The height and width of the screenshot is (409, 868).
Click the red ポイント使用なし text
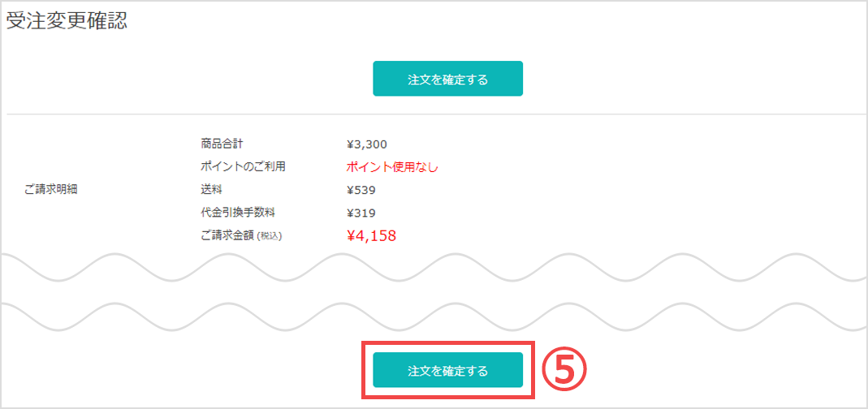point(392,167)
